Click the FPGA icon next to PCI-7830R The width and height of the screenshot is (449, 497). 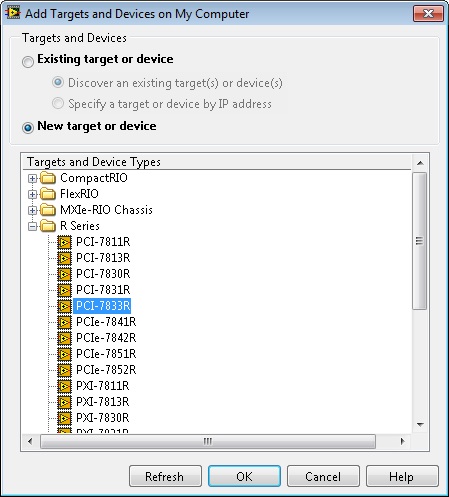pyautogui.click(x=64, y=274)
